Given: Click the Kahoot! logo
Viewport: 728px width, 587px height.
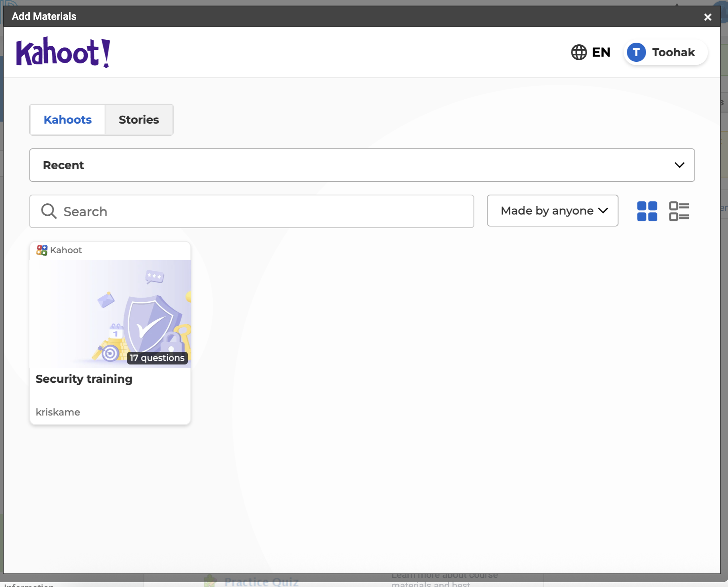Looking at the screenshot, I should click(63, 53).
